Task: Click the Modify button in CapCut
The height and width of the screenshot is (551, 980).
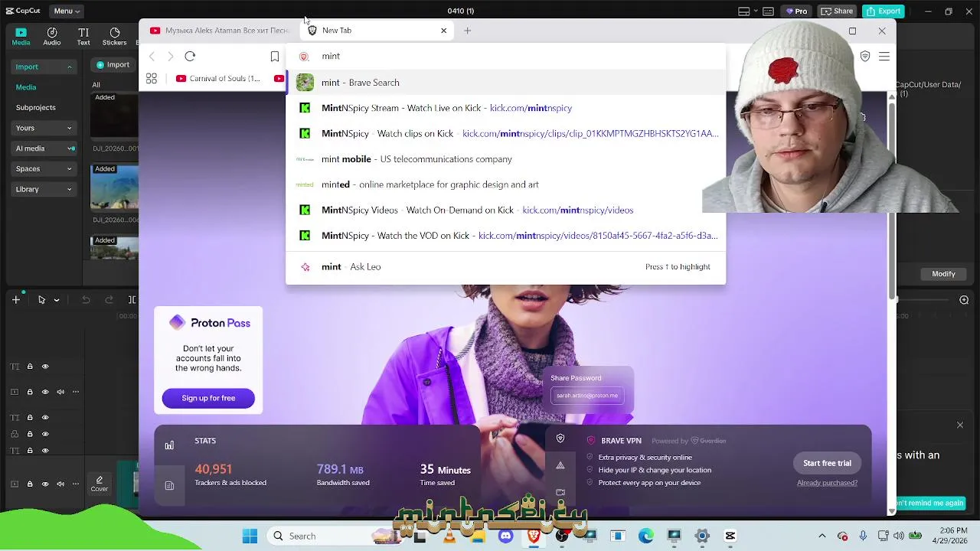Action: [x=943, y=274]
